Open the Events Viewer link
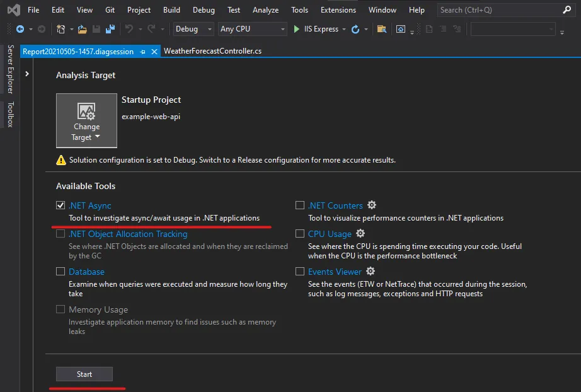 [335, 272]
